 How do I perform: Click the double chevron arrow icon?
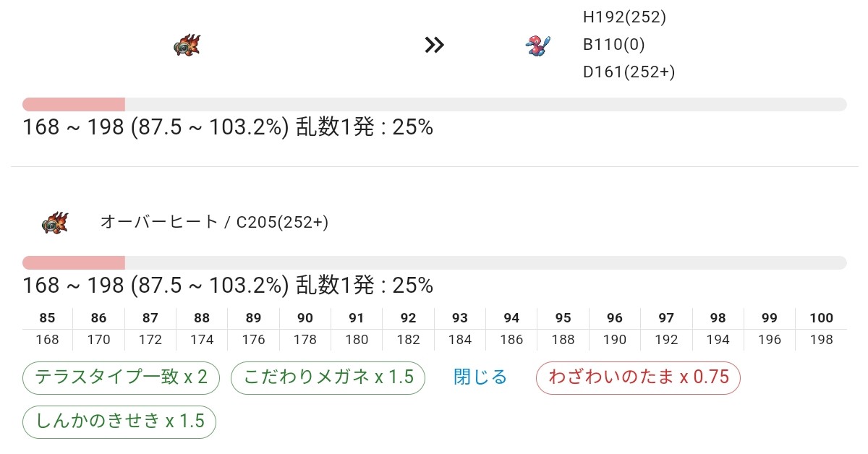[434, 46]
